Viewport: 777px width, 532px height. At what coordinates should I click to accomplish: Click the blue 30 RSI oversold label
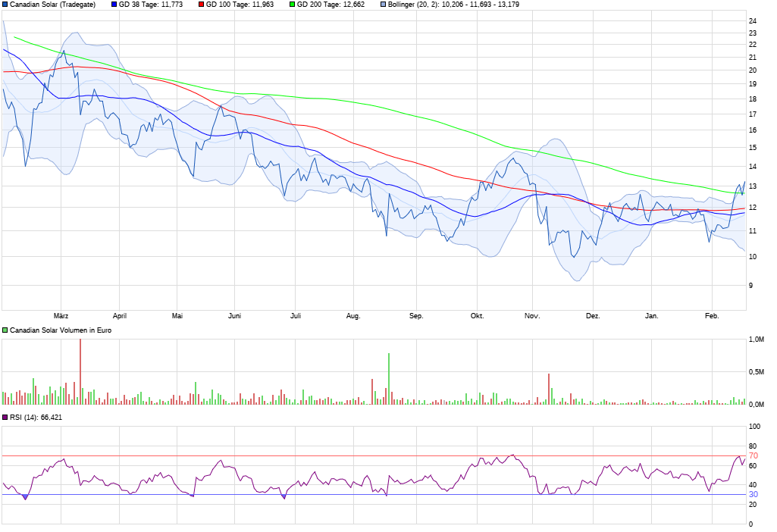coord(754,494)
